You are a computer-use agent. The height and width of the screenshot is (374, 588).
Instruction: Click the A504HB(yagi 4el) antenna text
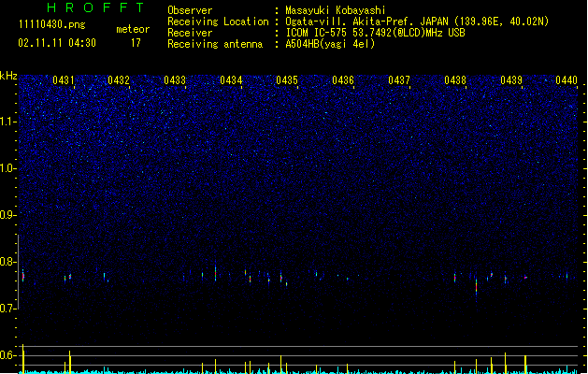(x=330, y=44)
